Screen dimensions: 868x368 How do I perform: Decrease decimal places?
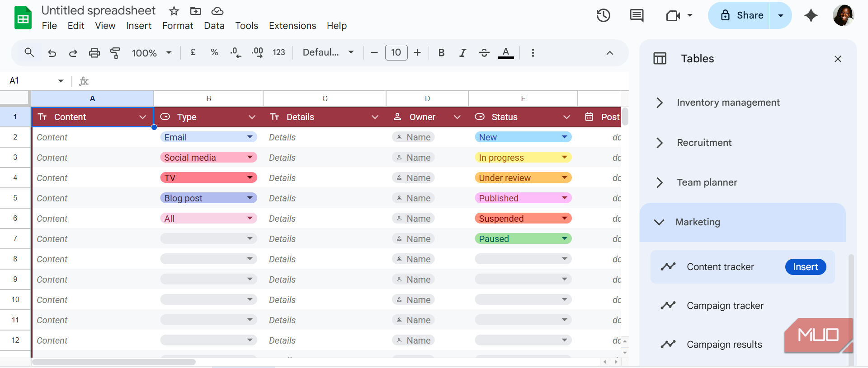pyautogui.click(x=236, y=53)
